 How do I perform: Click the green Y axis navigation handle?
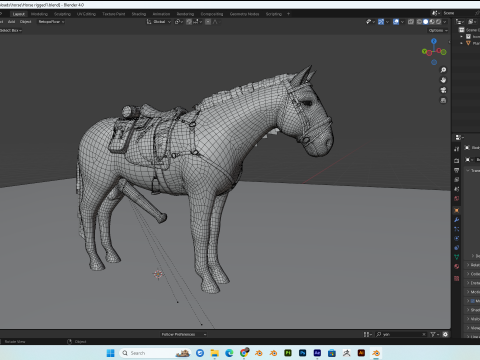click(x=424, y=51)
